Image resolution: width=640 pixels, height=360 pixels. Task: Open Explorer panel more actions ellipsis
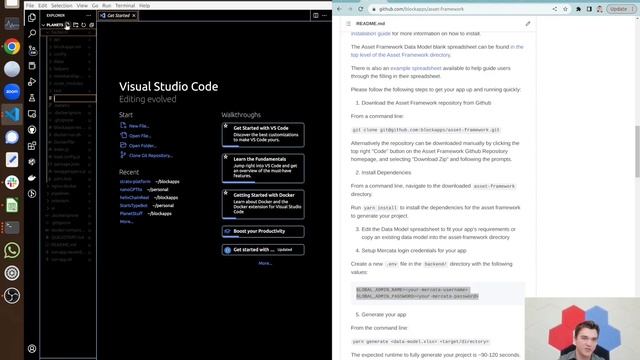coord(89,16)
